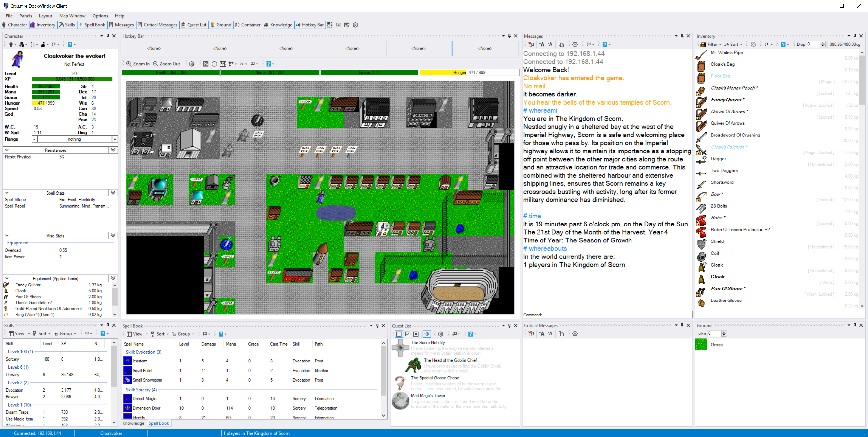Open Quest List settings gear
The image size is (868, 437).
(441, 334)
